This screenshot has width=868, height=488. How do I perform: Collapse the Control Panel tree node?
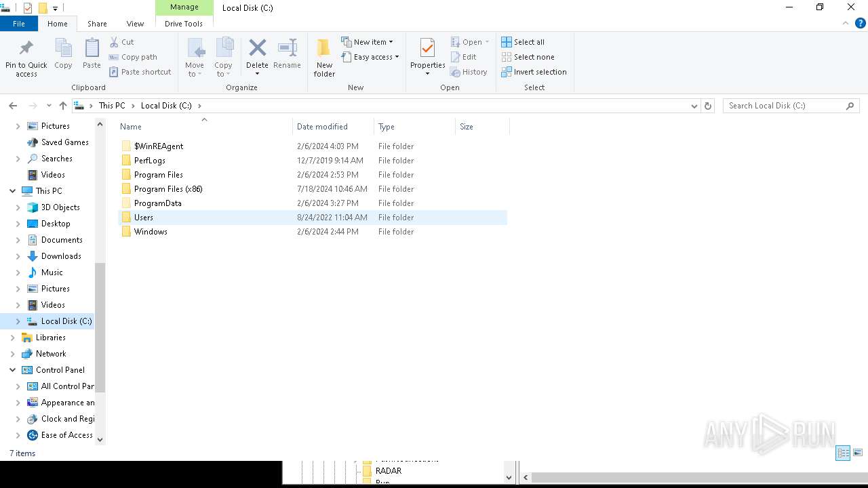pyautogui.click(x=12, y=370)
